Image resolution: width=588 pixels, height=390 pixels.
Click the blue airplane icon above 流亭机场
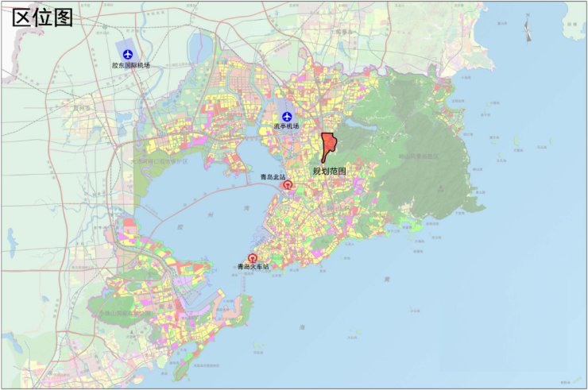pos(288,117)
